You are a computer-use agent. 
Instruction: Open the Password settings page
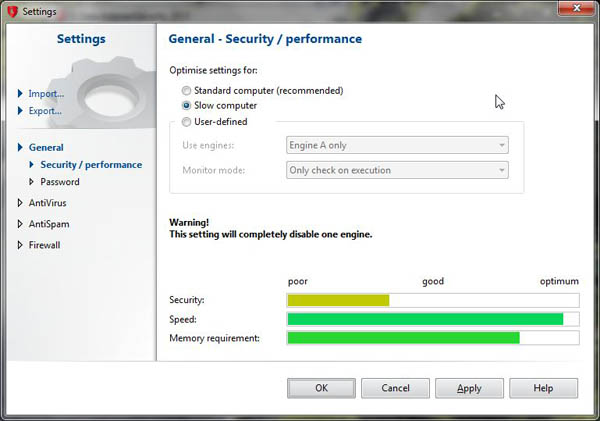point(60,182)
